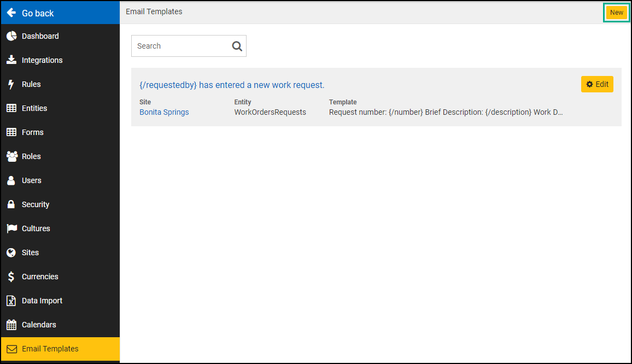
Task: Click the Dashboard pie chart icon
Action: tap(11, 36)
